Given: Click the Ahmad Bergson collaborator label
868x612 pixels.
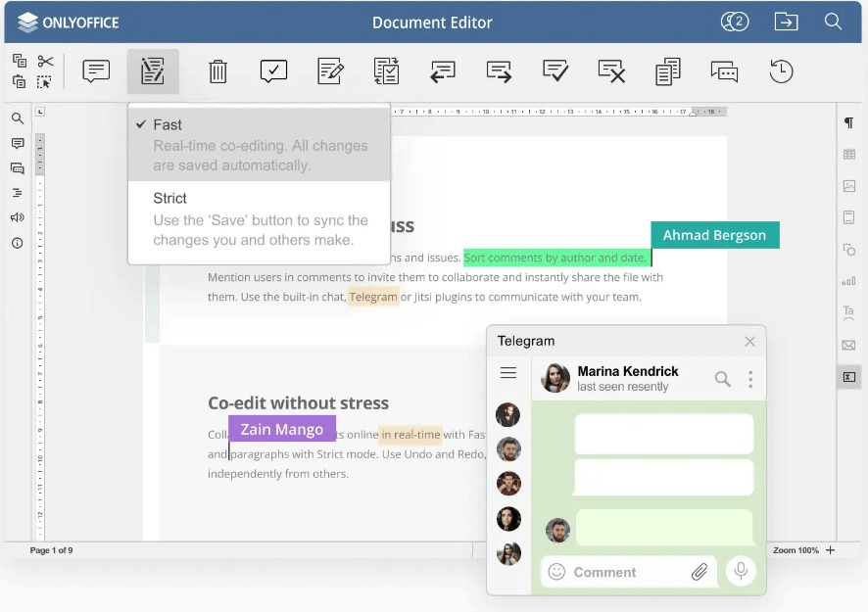Looking at the screenshot, I should [x=714, y=235].
